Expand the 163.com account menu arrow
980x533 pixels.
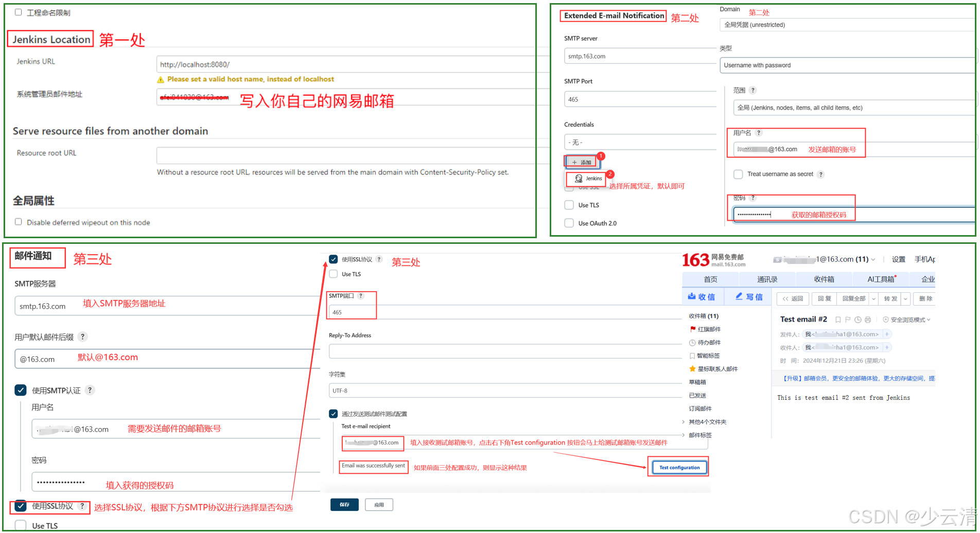click(873, 259)
